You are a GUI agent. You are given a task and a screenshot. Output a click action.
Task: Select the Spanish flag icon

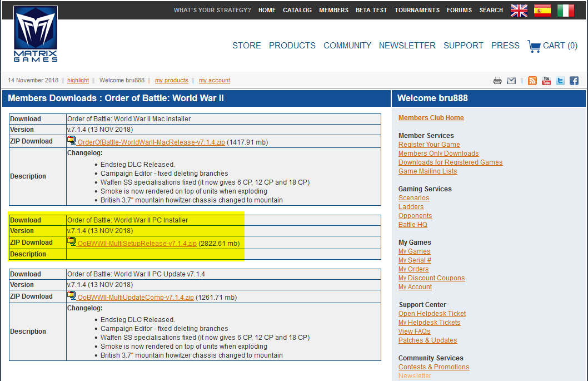click(542, 10)
